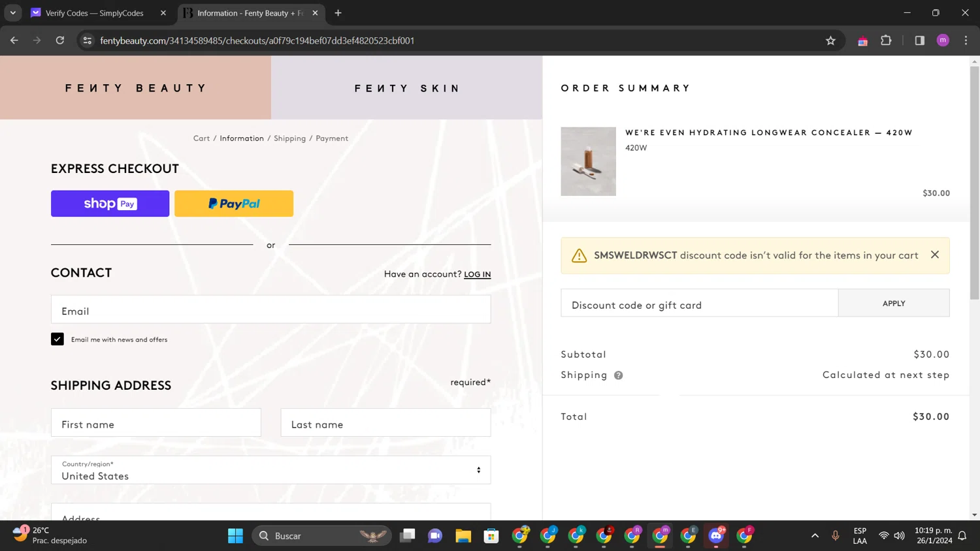Click the concealer product title text

click(x=768, y=133)
